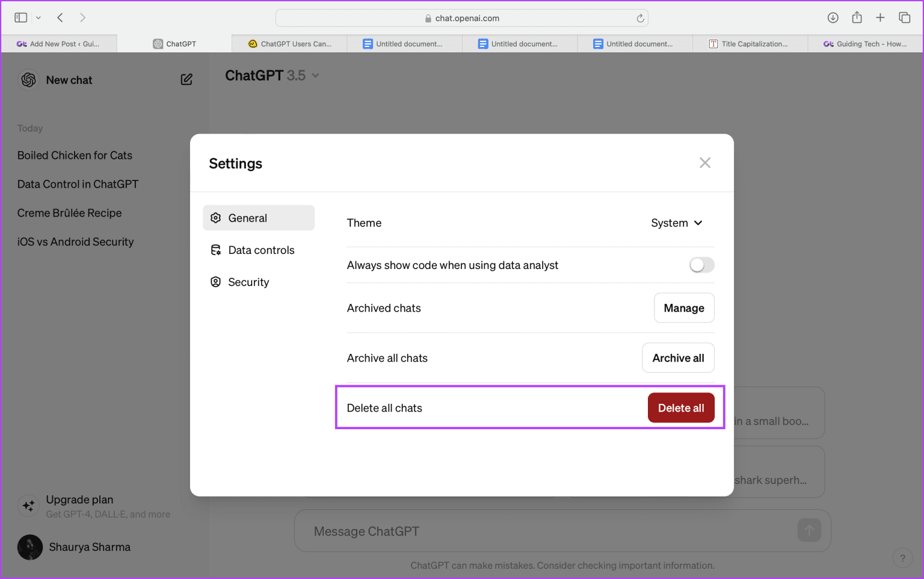Open the sidebar tab group dropdown arrow
Viewport: 924px width, 579px height.
pos(38,17)
